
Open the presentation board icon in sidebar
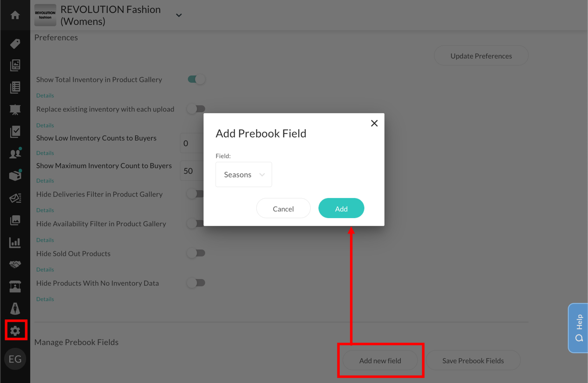(15, 109)
